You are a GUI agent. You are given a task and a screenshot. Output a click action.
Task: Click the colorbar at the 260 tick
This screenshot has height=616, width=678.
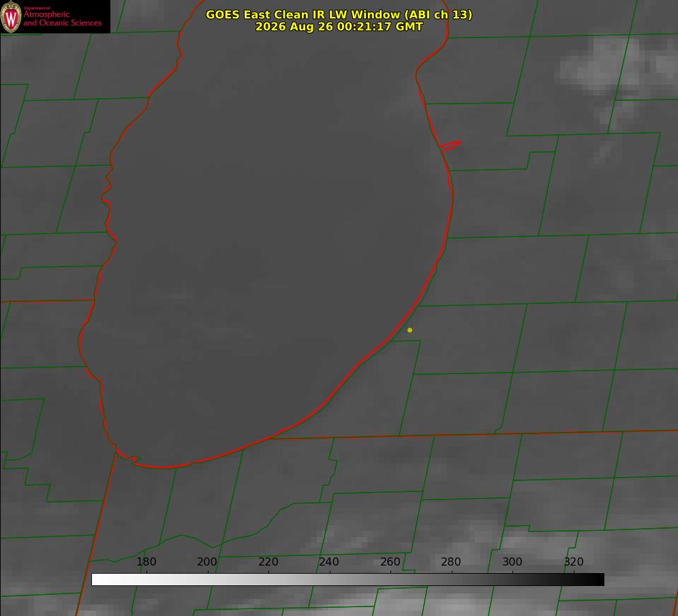(x=390, y=579)
